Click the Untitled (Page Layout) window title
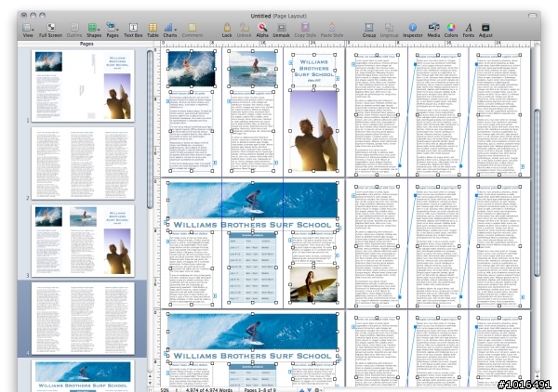This screenshot has width=558, height=392. 278,16
